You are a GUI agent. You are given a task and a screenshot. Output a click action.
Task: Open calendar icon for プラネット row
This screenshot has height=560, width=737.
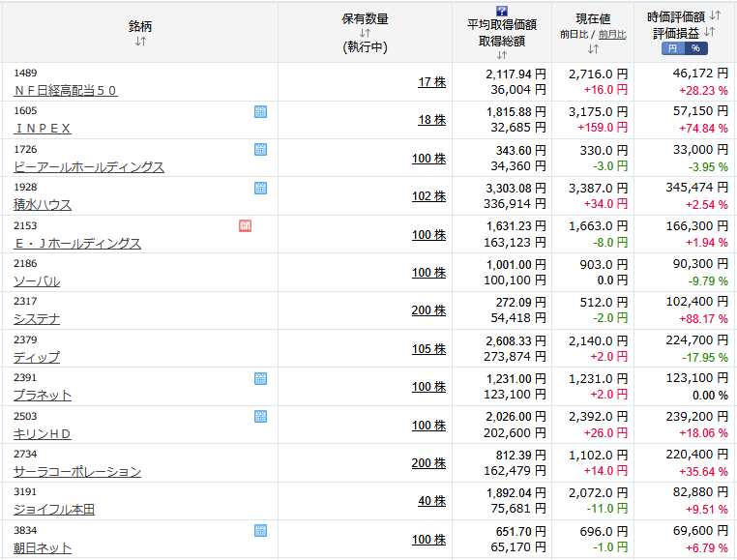click(260, 378)
